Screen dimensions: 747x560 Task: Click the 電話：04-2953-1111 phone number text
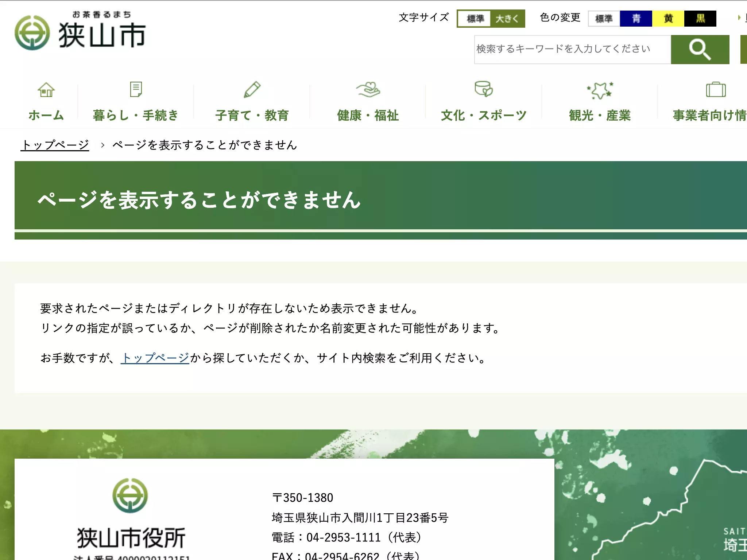point(347,537)
